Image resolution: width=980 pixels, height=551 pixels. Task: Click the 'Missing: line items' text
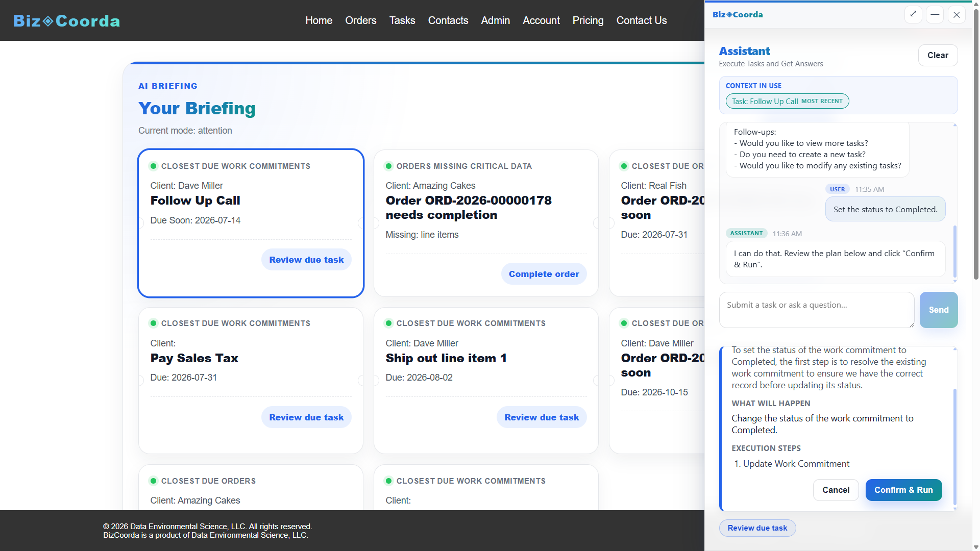[422, 235]
